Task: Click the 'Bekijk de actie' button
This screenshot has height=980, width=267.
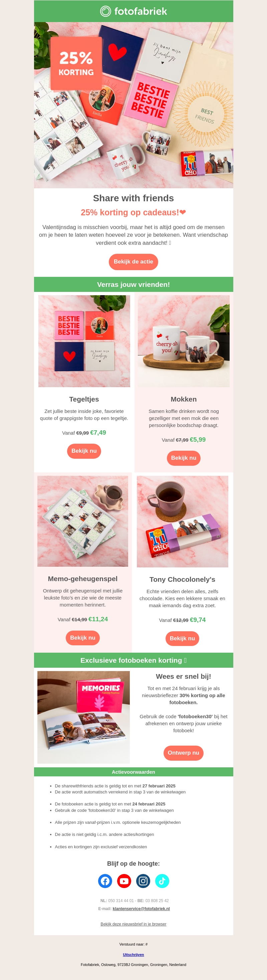Action: click(x=133, y=262)
